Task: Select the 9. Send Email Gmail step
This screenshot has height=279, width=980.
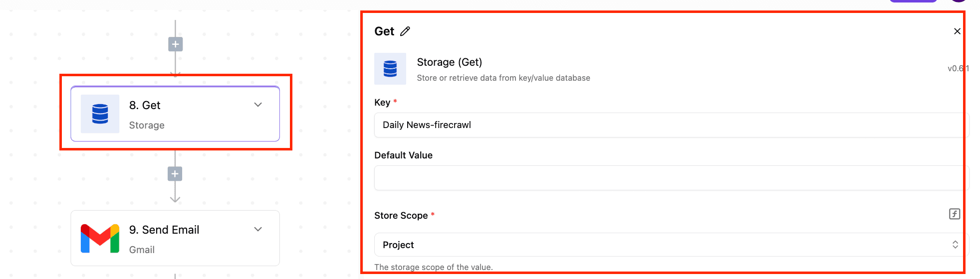Action: coord(175,238)
